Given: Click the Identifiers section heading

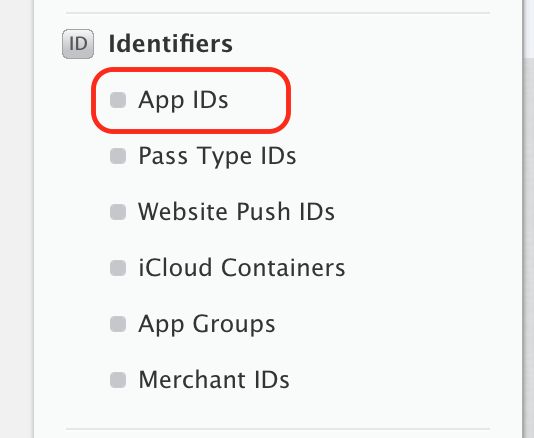Looking at the screenshot, I should click(171, 44).
